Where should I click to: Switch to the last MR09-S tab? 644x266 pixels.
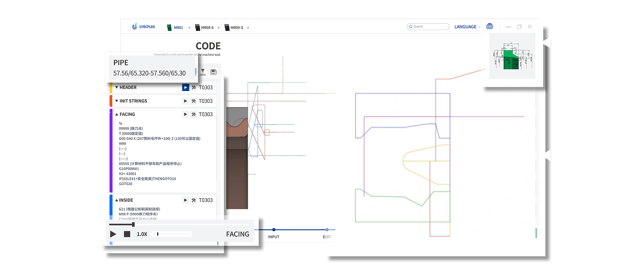pos(234,27)
